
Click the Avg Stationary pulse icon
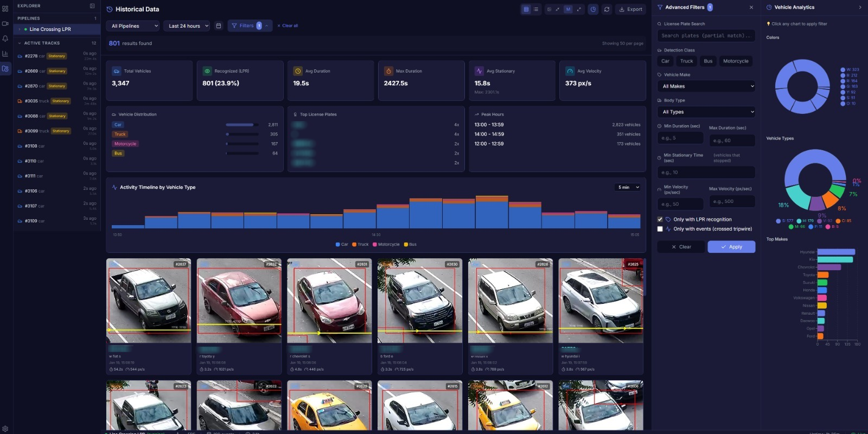[479, 71]
